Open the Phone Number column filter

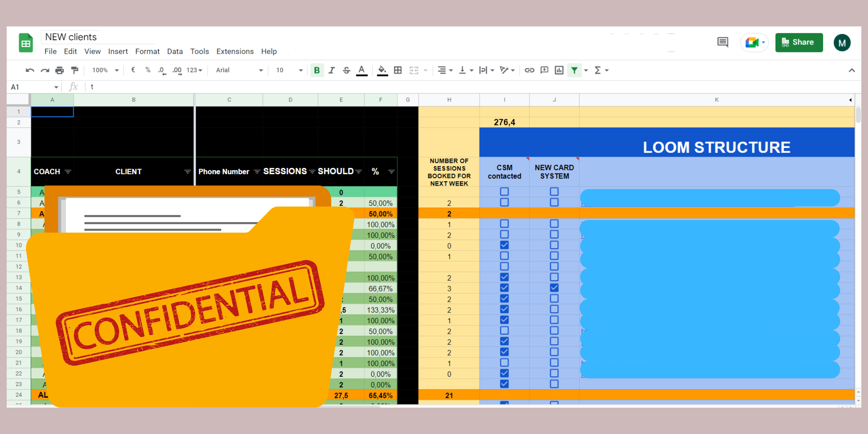(x=257, y=172)
